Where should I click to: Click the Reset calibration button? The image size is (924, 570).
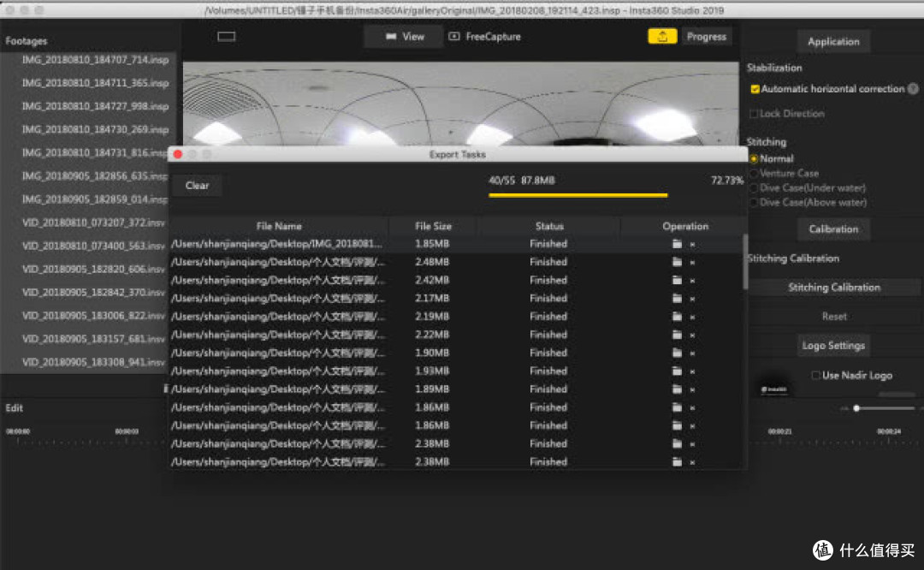point(834,317)
